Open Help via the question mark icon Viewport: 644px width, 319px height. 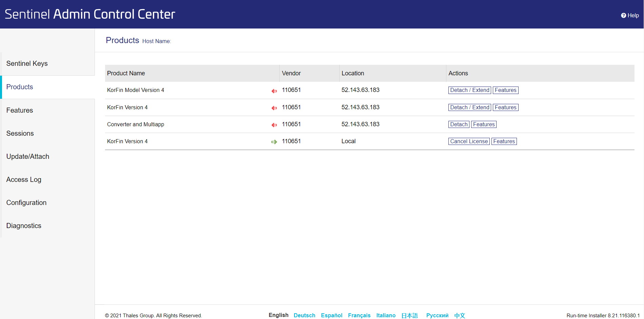coord(623,16)
